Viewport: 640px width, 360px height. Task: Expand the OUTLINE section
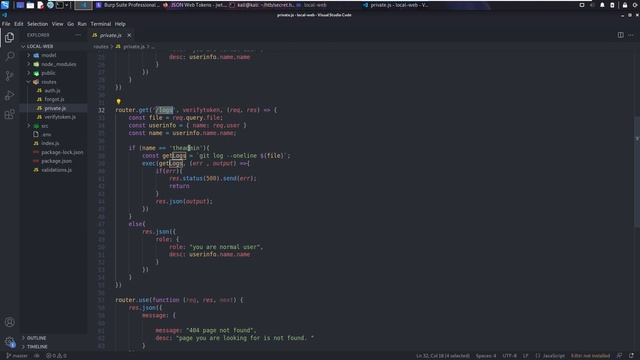pyautogui.click(x=54, y=338)
